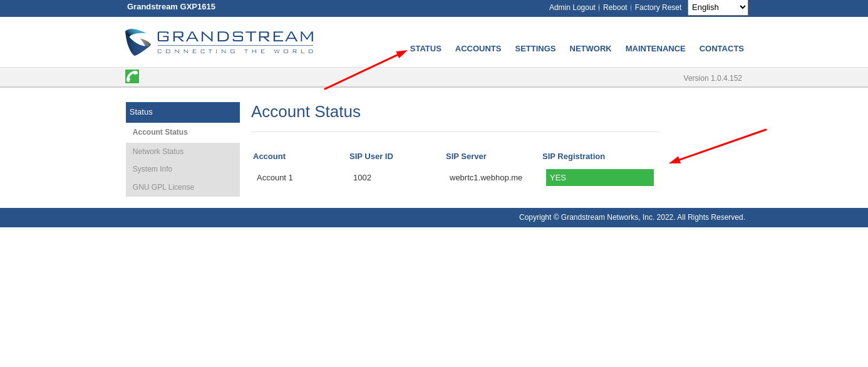
Task: Click the Version 1.0.4.152 text
Action: (x=713, y=78)
